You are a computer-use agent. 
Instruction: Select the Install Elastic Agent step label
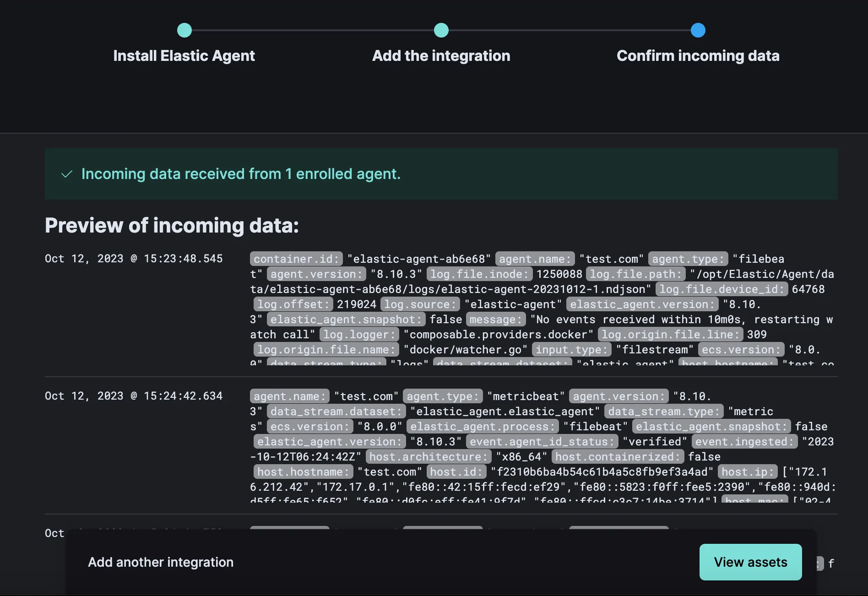[184, 56]
